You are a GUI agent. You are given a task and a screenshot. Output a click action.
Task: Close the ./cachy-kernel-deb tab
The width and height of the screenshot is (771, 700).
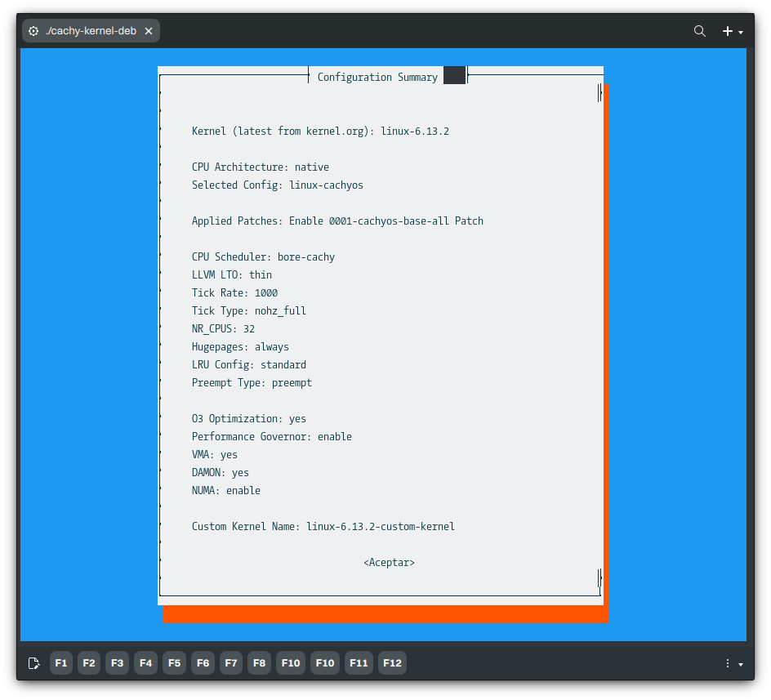149,31
